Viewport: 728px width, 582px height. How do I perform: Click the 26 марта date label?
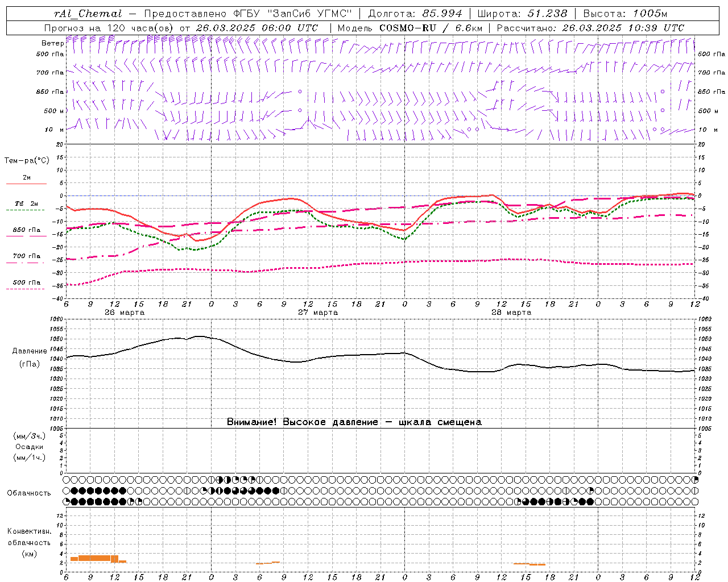point(125,313)
